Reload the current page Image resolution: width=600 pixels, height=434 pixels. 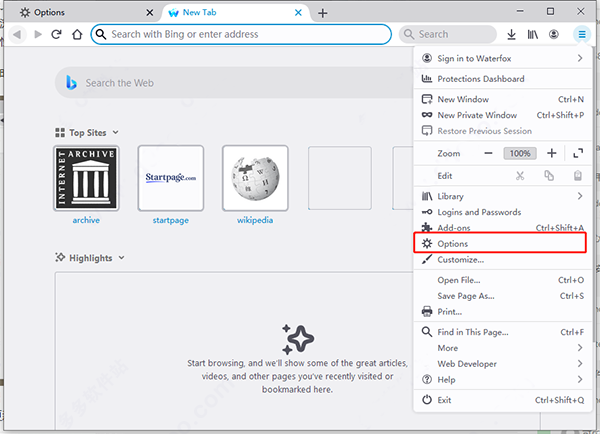point(56,34)
